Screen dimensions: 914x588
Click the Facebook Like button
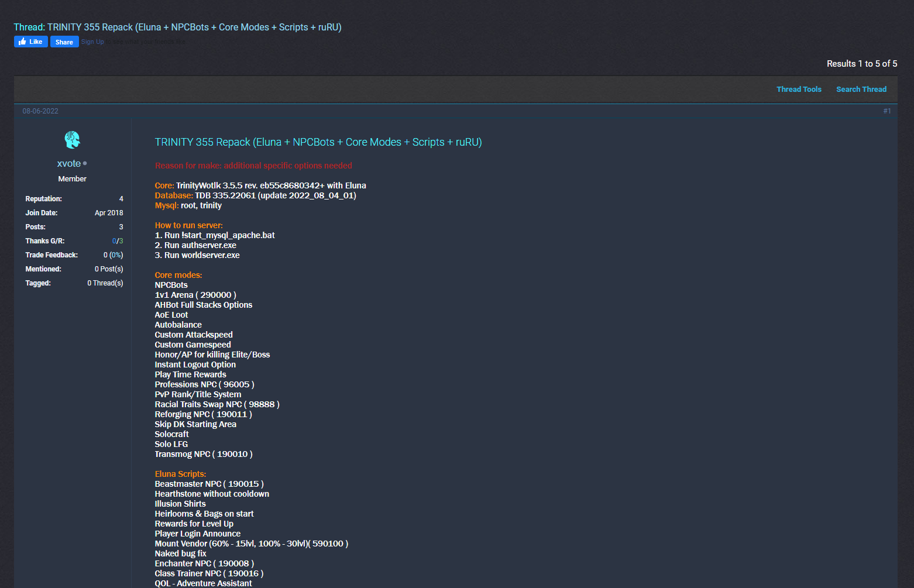pyautogui.click(x=31, y=42)
